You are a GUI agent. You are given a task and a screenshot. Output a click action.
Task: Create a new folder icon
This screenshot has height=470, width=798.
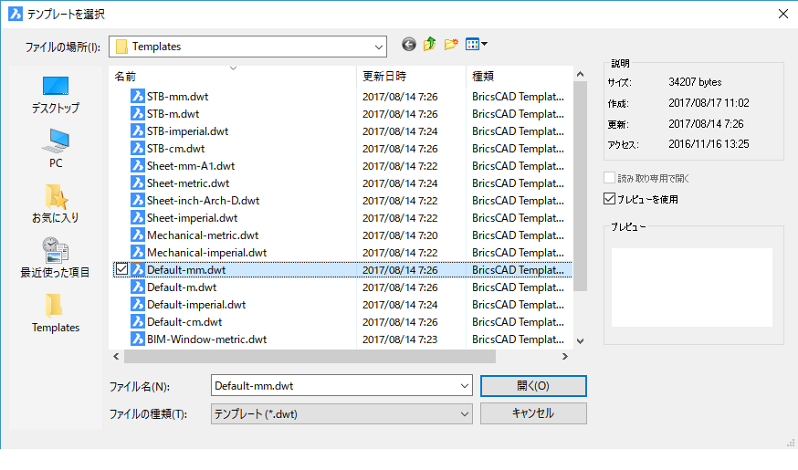click(x=451, y=44)
